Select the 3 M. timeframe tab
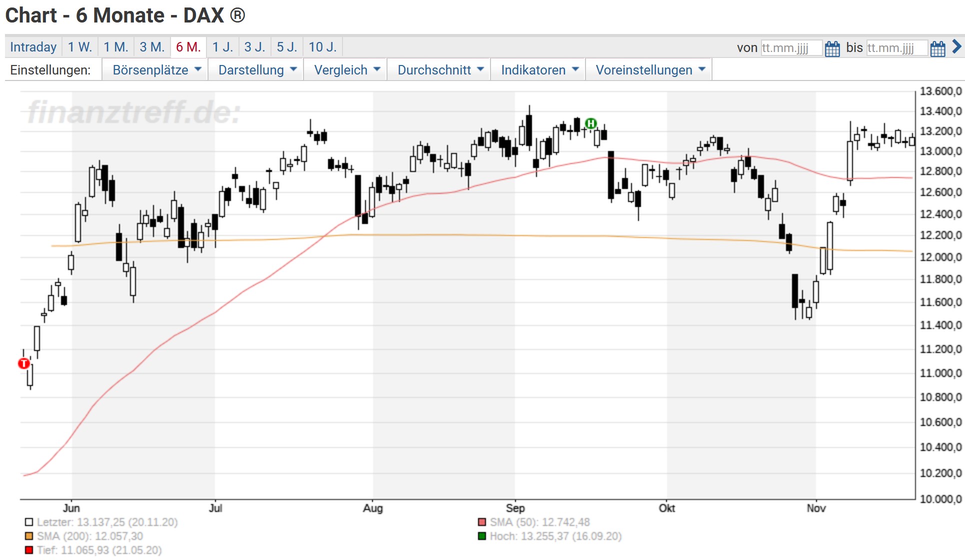The image size is (965, 560). 152,47
